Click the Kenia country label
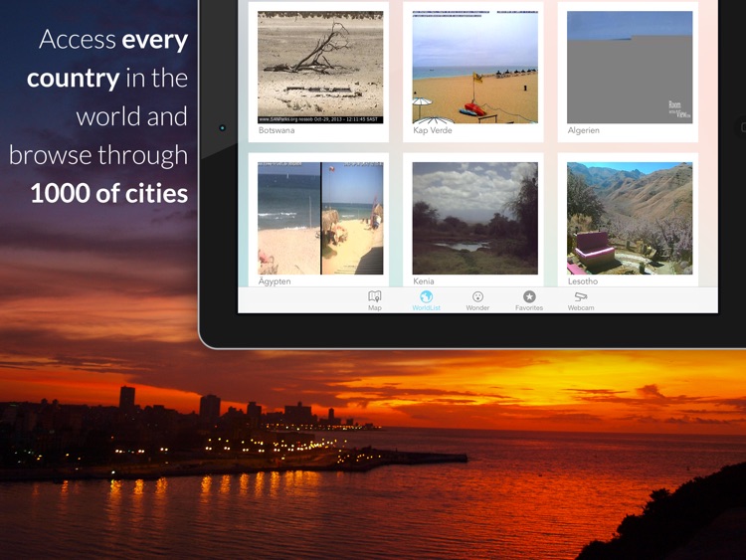The height and width of the screenshot is (560, 746). (424, 281)
